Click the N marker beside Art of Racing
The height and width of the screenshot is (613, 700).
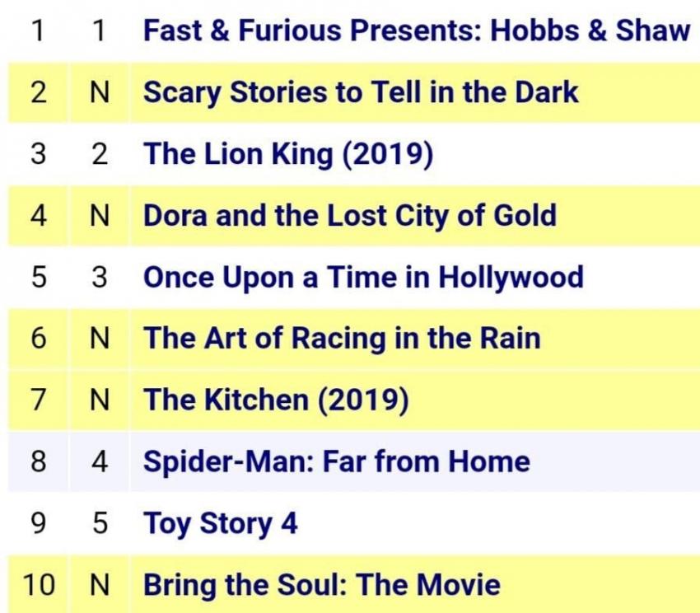coord(100,339)
